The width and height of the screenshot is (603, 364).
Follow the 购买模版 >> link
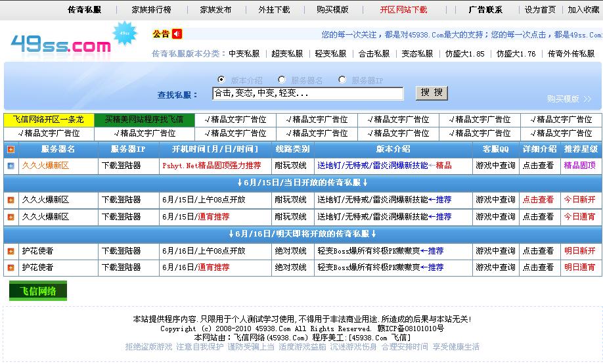click(x=569, y=99)
